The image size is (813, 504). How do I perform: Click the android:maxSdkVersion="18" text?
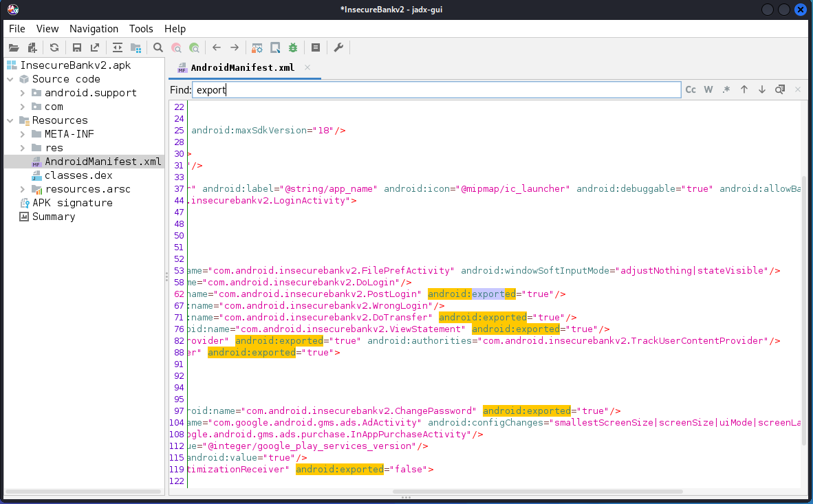coord(262,131)
